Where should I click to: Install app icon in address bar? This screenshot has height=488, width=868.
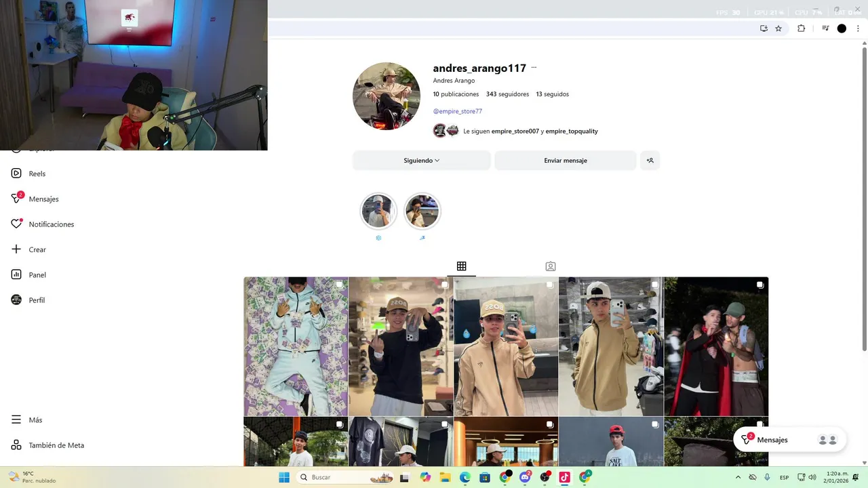(x=764, y=28)
